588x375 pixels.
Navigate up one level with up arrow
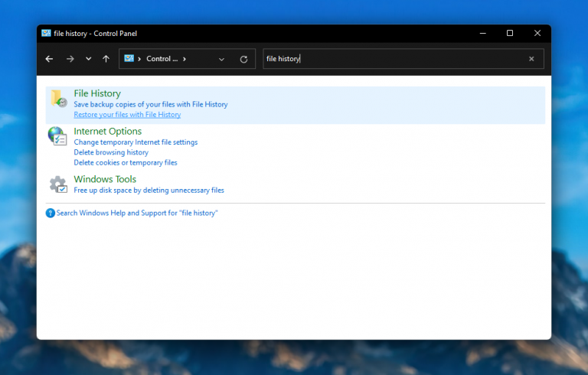(106, 59)
